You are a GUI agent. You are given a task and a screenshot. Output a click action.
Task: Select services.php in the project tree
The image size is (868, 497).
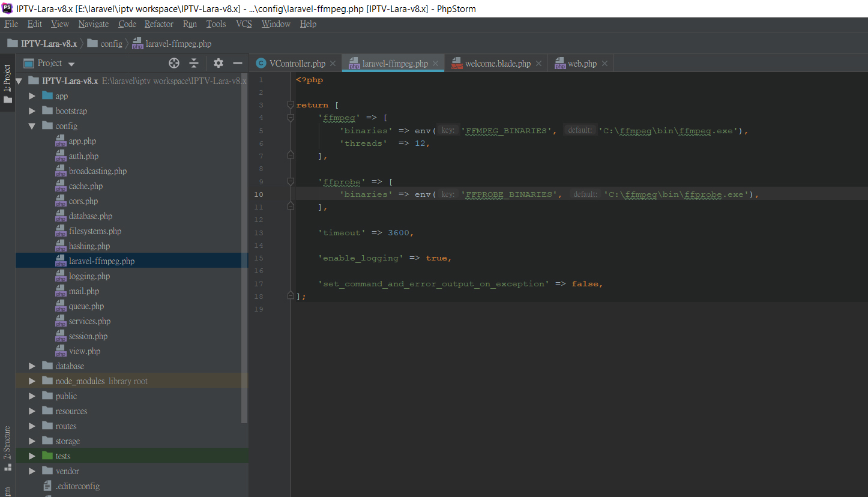(x=89, y=321)
